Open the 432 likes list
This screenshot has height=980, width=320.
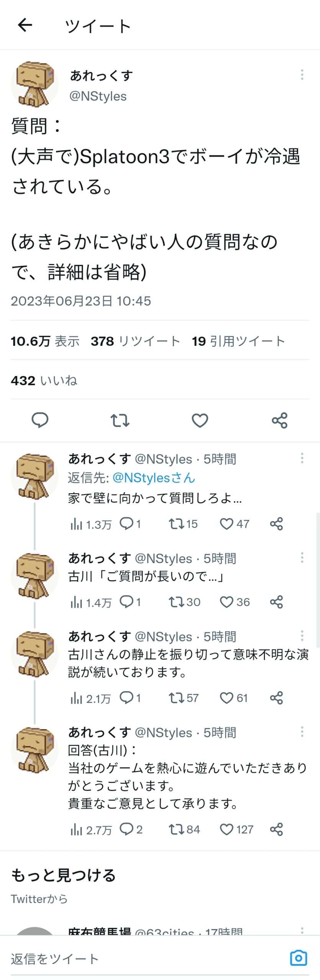pos(44,380)
